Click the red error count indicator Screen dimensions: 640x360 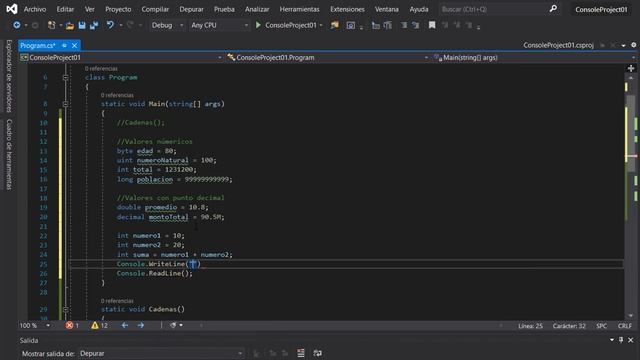point(72,325)
